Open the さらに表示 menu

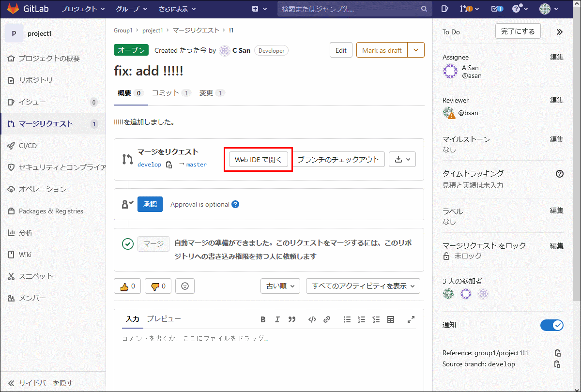[177, 9]
